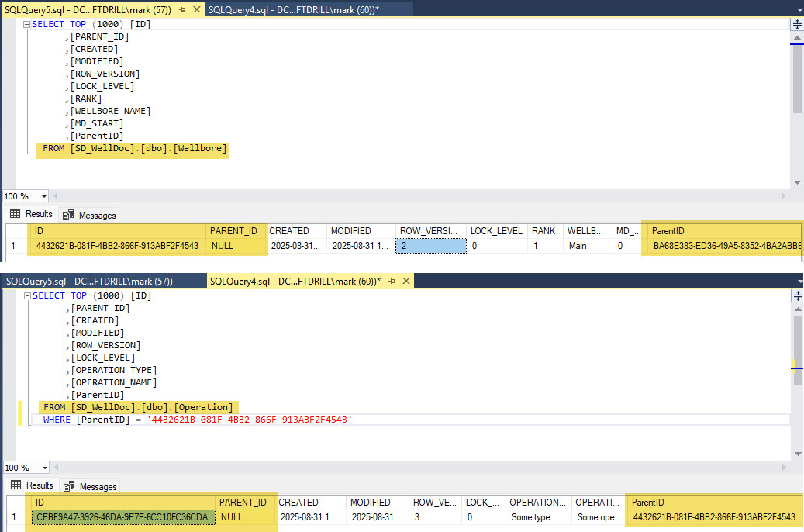Viewport: 804px width, 532px height.
Task: Open Messages tab for the Operation query
Action: pyautogui.click(x=90, y=487)
